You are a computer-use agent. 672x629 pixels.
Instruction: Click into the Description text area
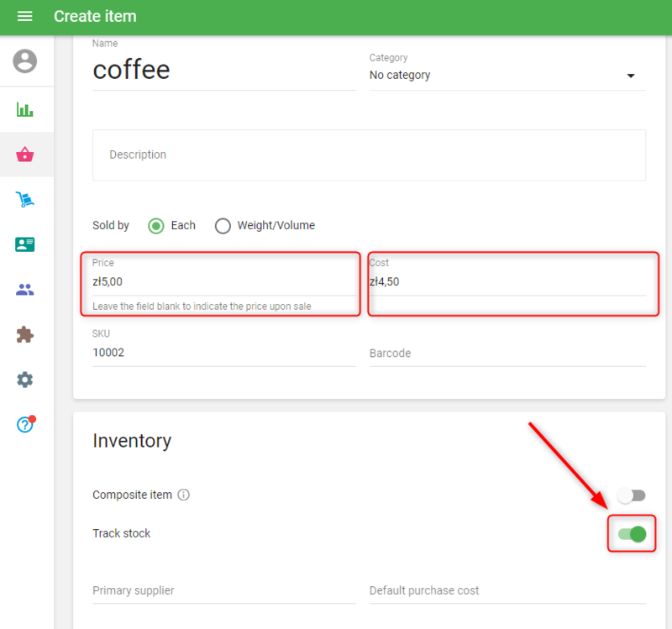pos(369,155)
